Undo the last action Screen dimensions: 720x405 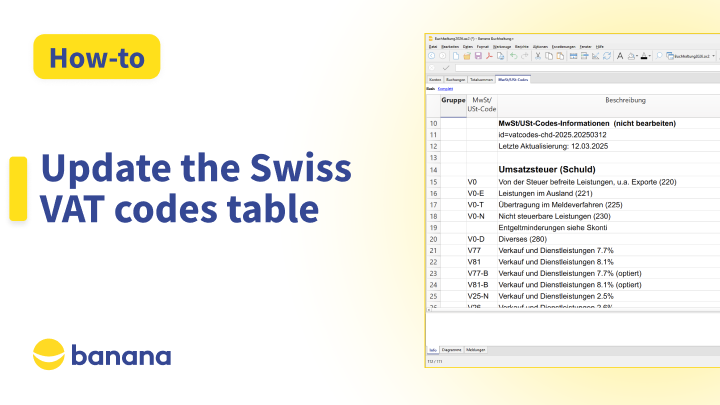(513, 56)
